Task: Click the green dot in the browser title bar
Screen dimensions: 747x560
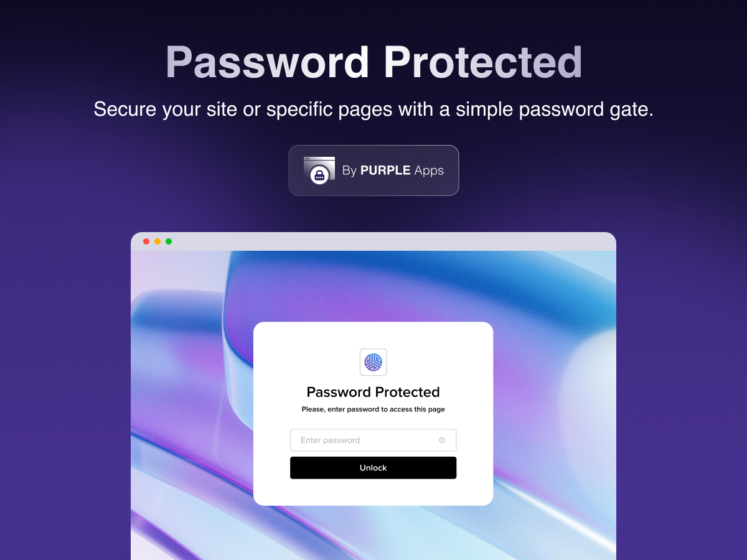Action: (169, 241)
